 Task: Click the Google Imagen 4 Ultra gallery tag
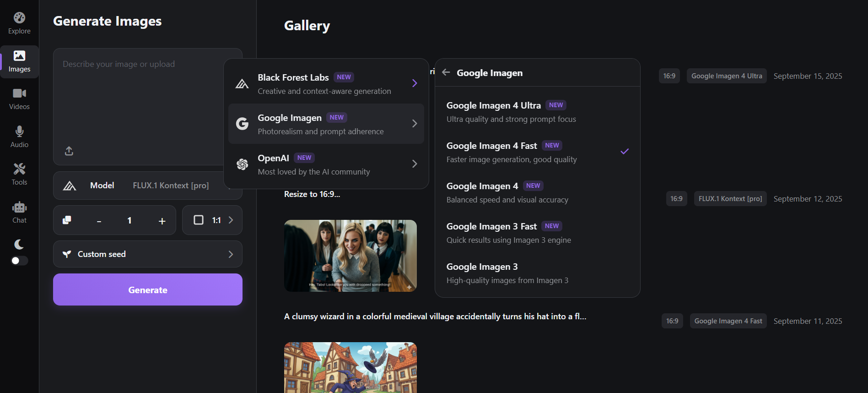pos(727,76)
